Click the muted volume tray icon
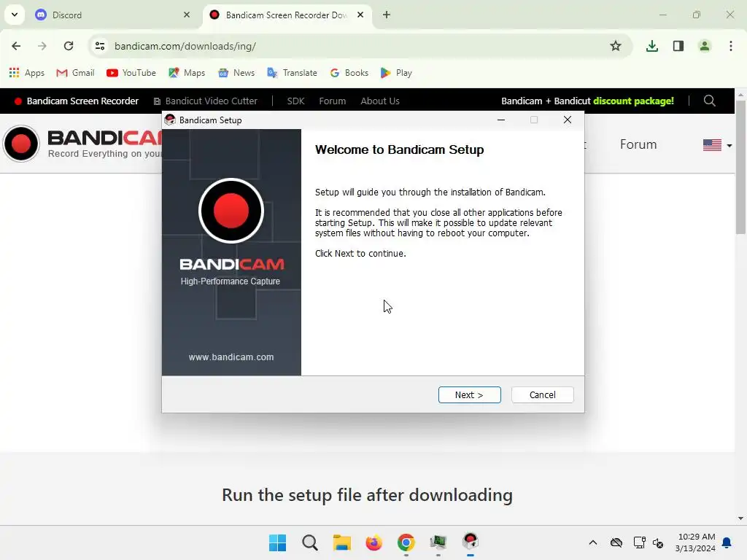Screen dimensions: 747x560 point(658,542)
